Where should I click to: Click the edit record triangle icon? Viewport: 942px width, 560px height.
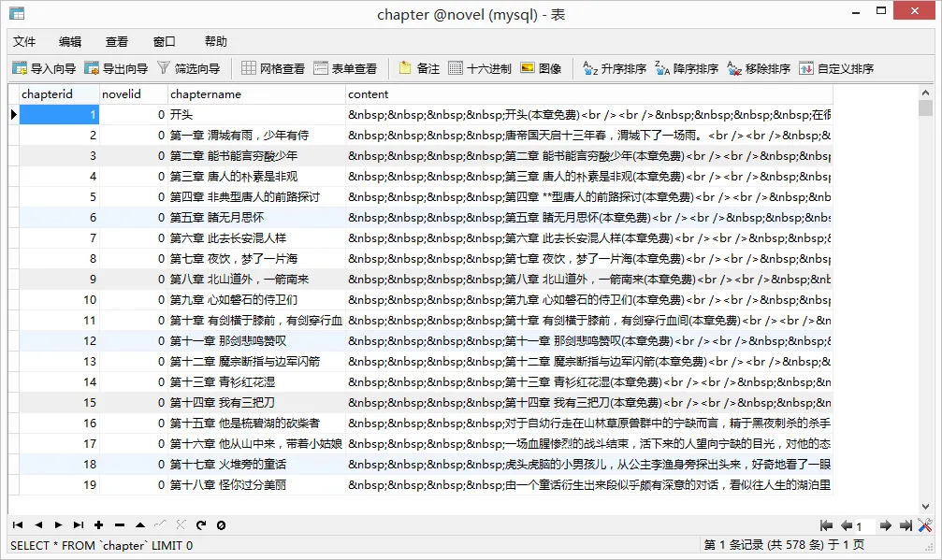point(140,525)
